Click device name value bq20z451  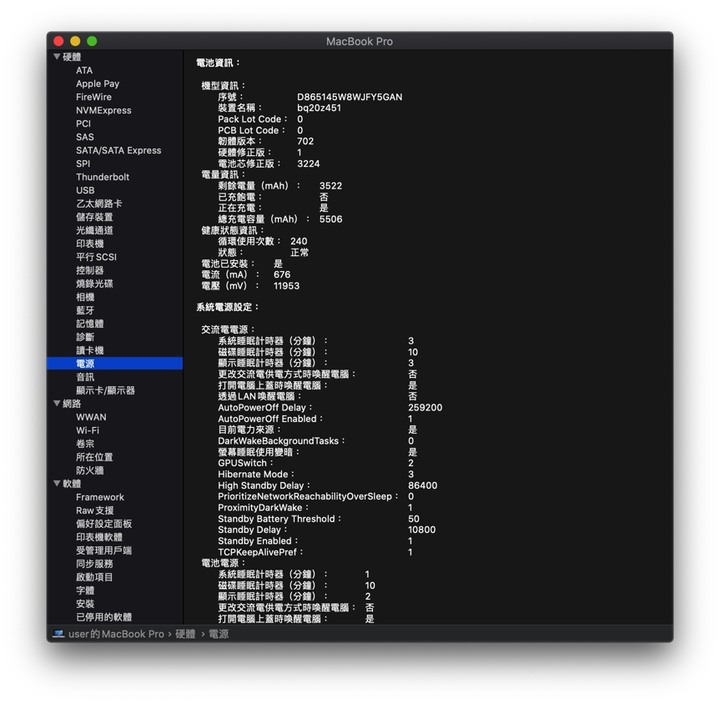pyautogui.click(x=319, y=108)
